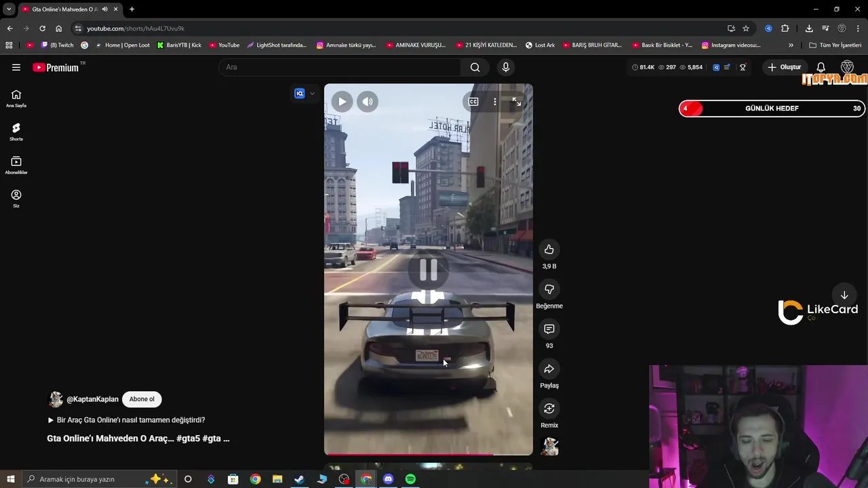Open the comments showing 93
This screenshot has width=868, height=488.
[549, 329]
